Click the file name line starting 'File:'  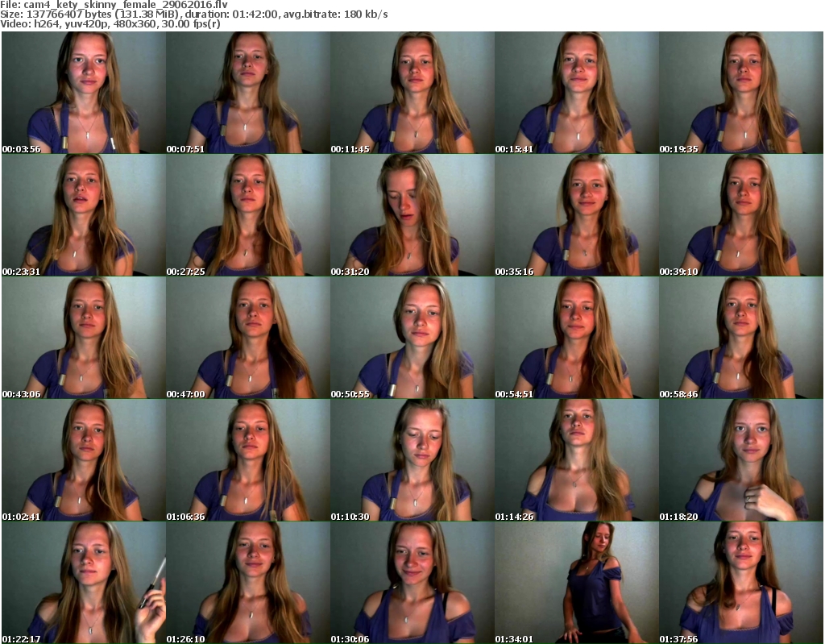114,5
